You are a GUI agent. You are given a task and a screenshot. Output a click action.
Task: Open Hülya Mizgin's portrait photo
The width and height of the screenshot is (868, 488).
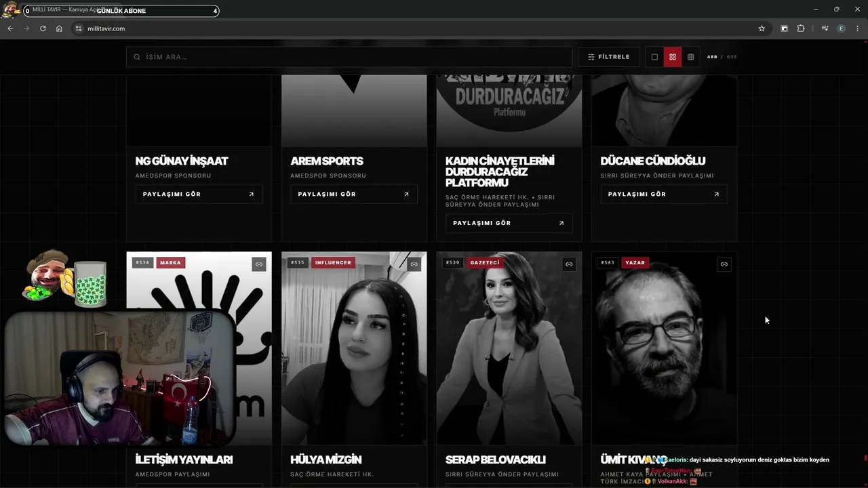pyautogui.click(x=354, y=349)
